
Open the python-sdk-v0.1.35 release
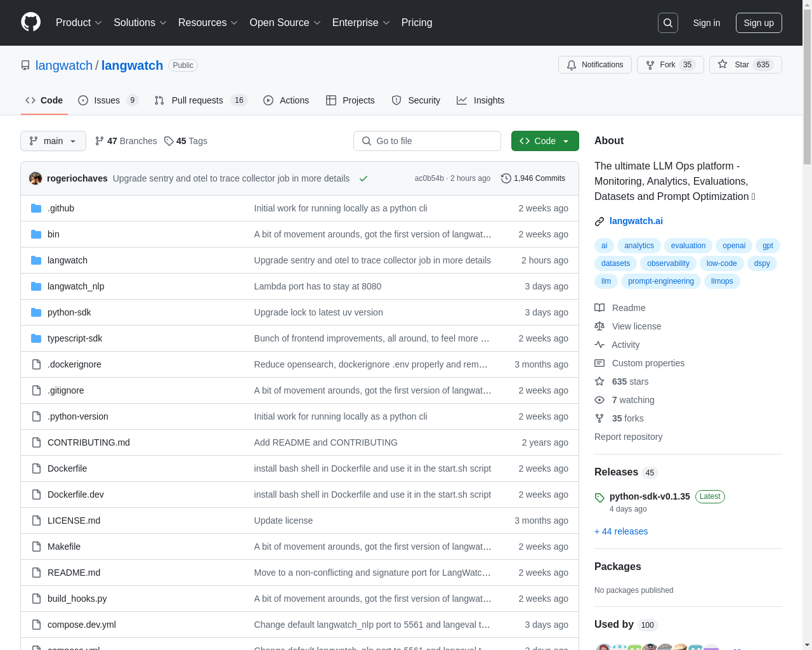650,496
